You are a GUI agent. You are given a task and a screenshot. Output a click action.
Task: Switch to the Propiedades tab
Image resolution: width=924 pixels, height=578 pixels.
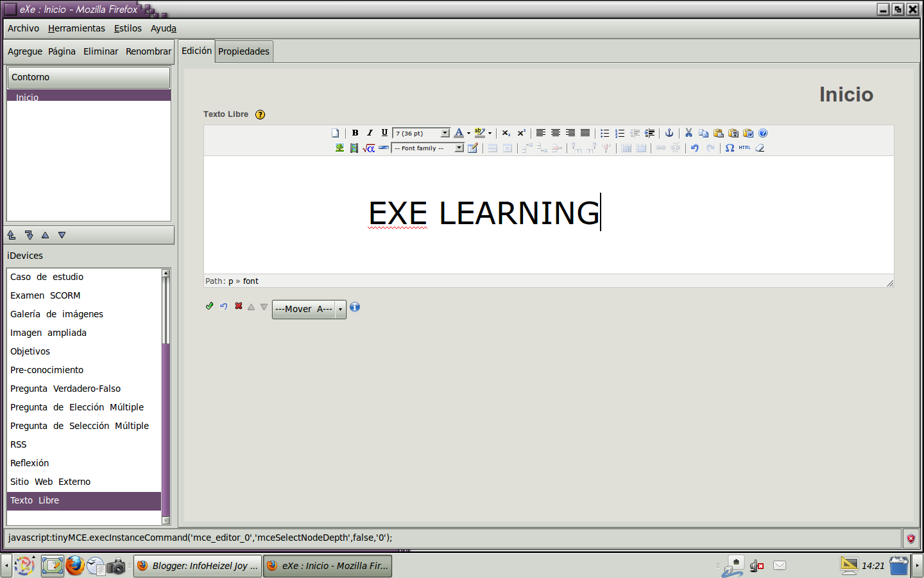coord(243,51)
